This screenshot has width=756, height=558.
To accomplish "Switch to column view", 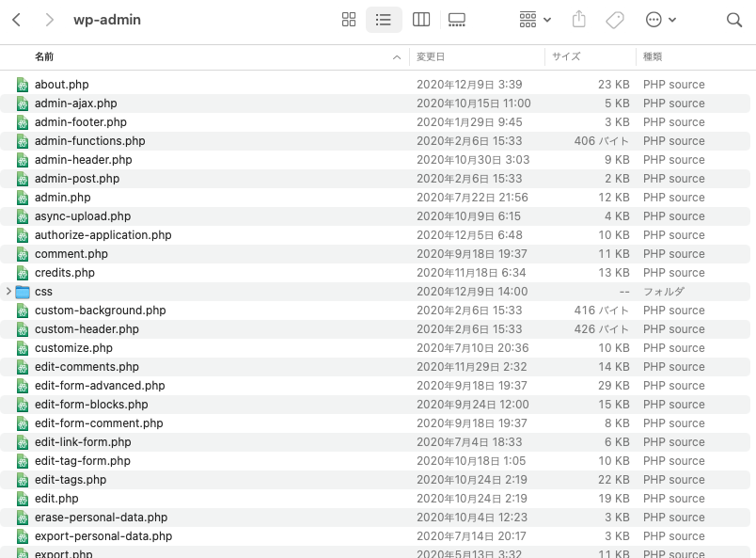I will click(x=421, y=20).
